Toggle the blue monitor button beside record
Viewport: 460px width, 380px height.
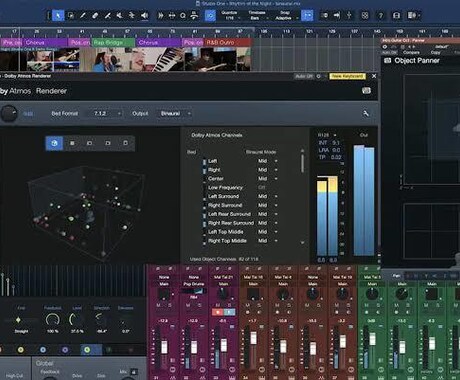click(229, 312)
